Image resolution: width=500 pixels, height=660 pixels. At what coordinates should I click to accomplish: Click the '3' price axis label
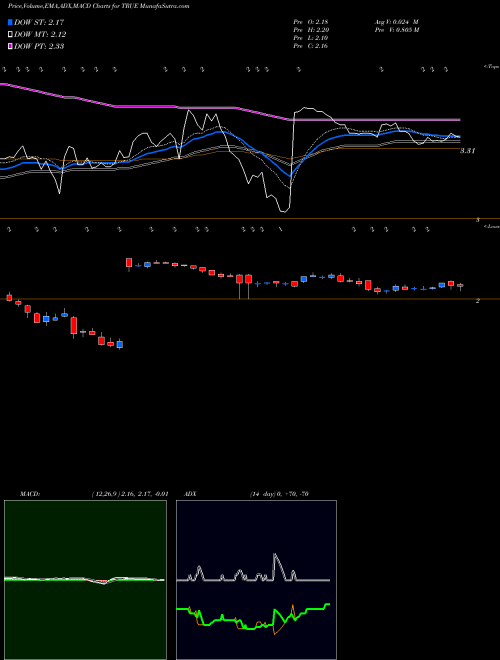coord(478,220)
